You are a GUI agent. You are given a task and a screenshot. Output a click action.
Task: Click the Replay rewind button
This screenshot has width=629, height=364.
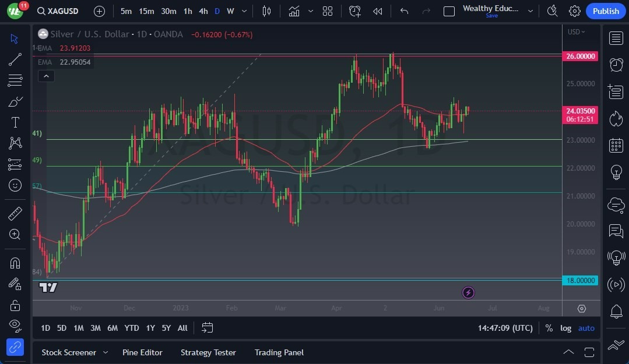pyautogui.click(x=378, y=11)
